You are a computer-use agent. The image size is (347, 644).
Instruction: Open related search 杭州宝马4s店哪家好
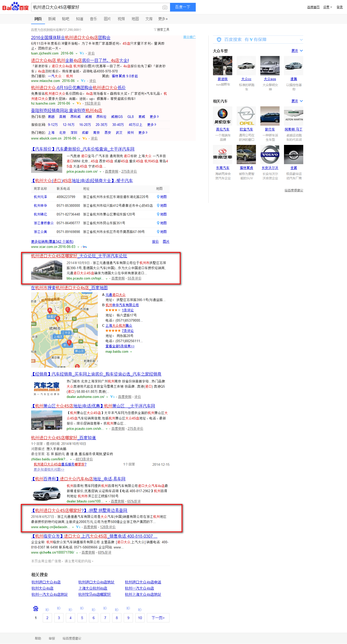click(x=94, y=594)
